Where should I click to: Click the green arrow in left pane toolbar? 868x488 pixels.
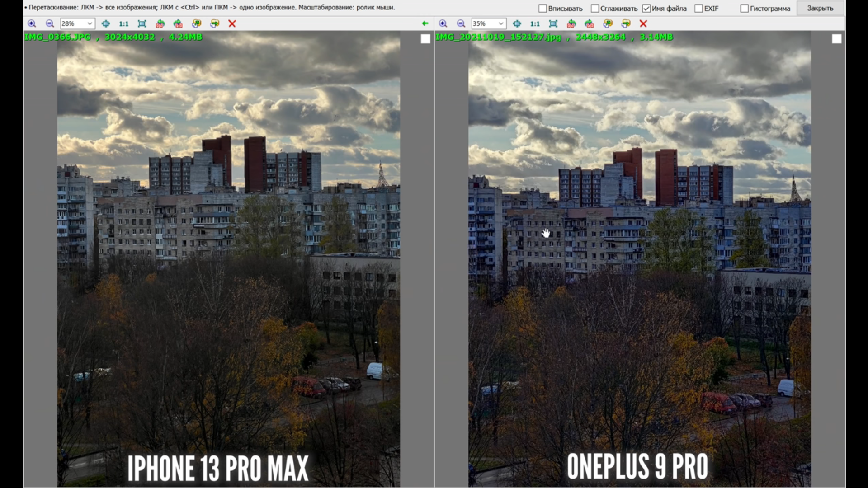click(x=425, y=23)
